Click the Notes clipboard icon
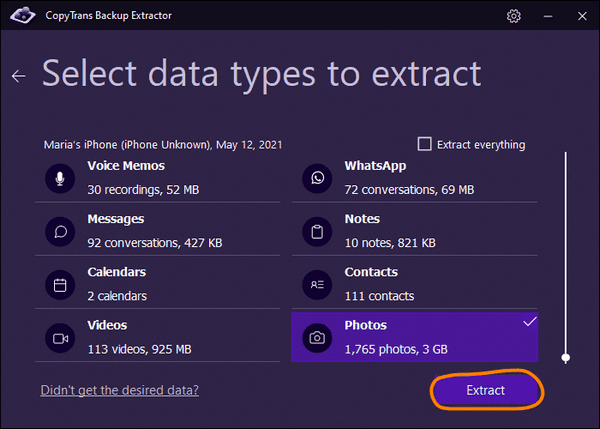Viewport: 600px width, 429px height. [317, 232]
